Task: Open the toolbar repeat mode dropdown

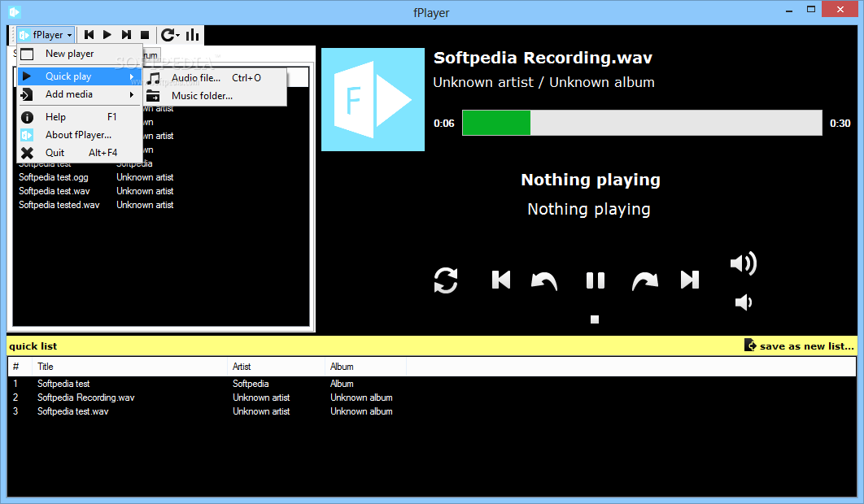Action: [x=170, y=35]
